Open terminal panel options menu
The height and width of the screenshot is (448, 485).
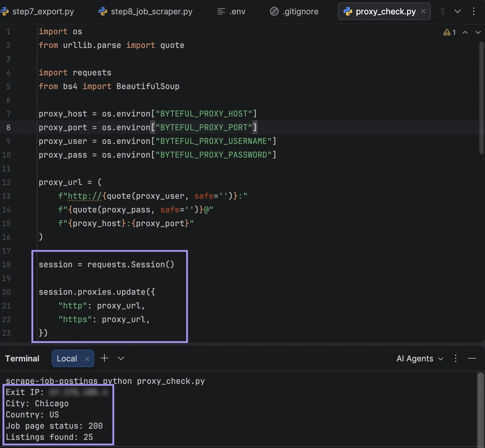point(456,358)
